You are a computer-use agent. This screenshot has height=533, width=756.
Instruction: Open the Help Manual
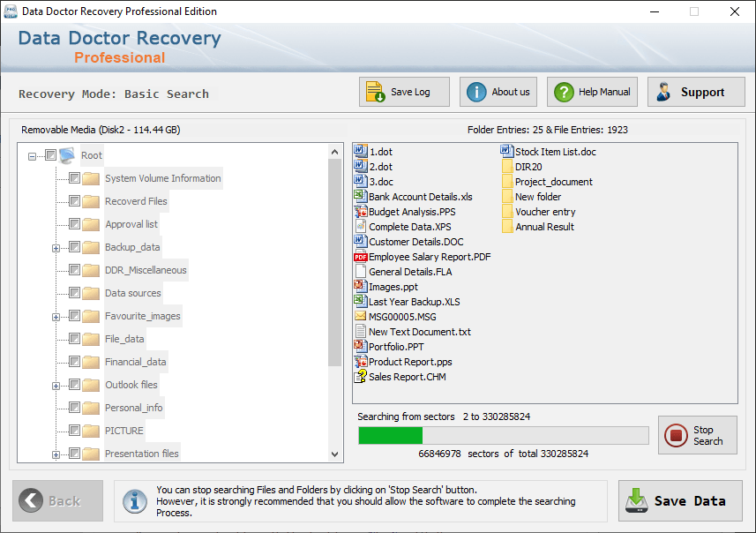tap(592, 92)
